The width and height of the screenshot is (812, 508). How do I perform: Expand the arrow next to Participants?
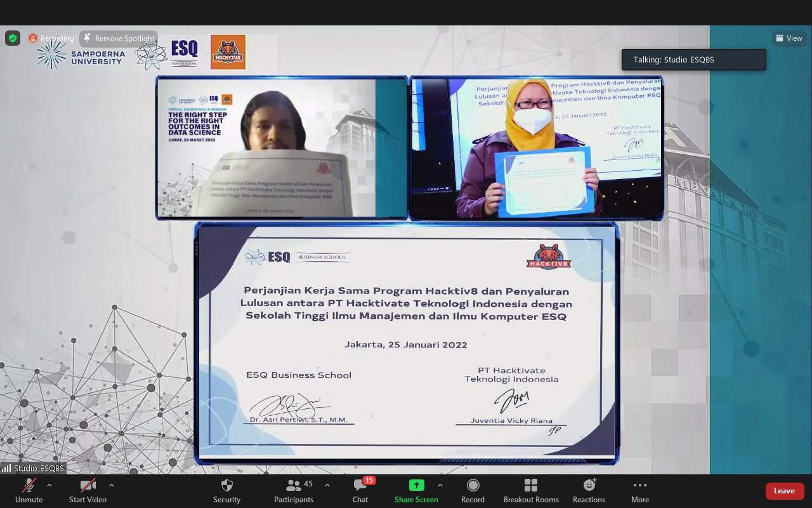click(327, 485)
